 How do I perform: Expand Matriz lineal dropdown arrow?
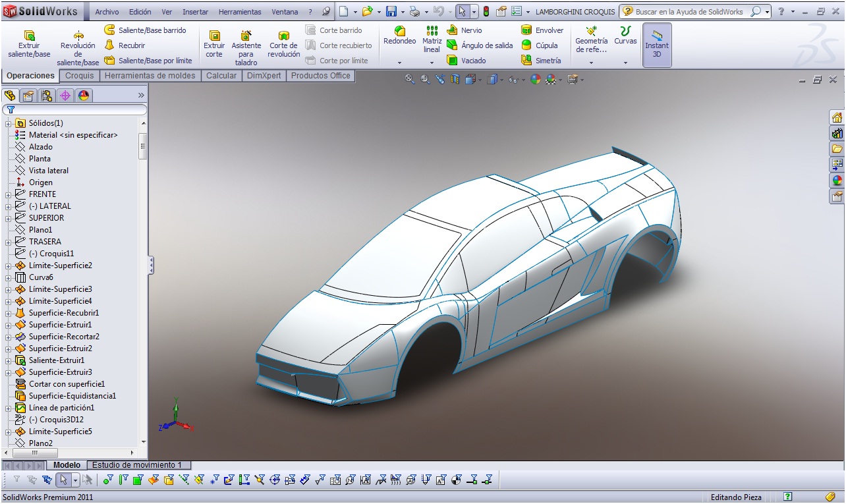tap(432, 63)
